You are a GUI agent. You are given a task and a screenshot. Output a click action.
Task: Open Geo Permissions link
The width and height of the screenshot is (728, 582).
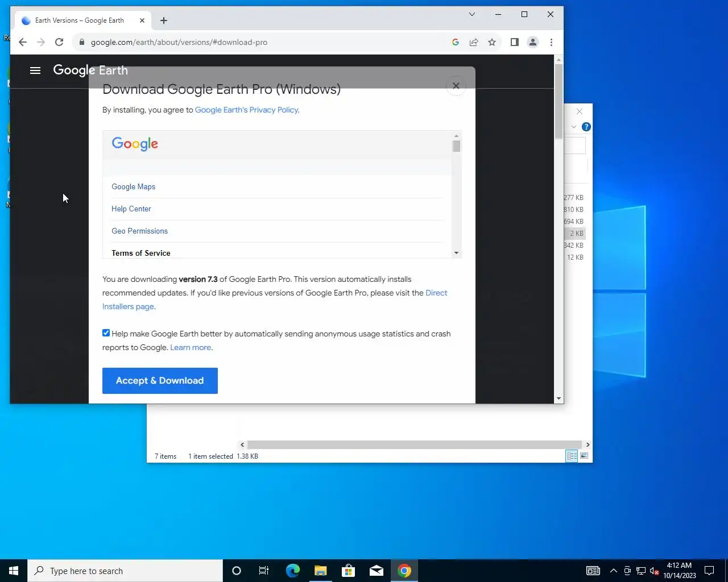click(x=139, y=231)
